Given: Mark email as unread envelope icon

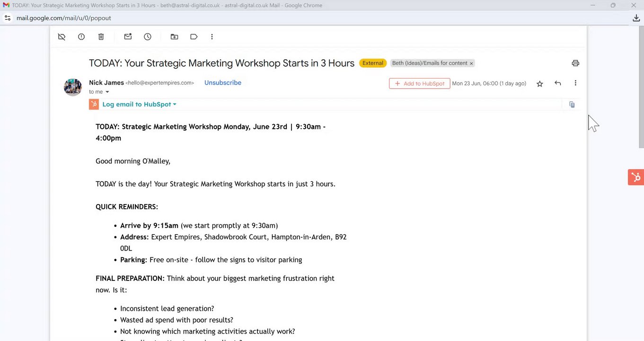Looking at the screenshot, I should click(128, 36).
